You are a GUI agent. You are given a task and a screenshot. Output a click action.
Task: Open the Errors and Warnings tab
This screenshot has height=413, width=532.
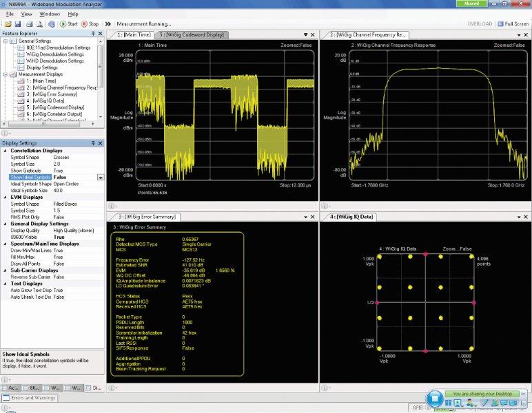(32, 398)
